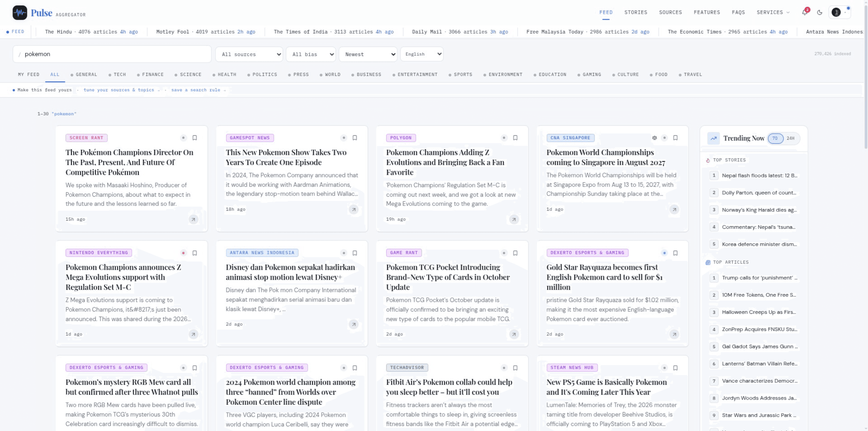Open the notifications bell
Screen dimensions: 868x431
[x=805, y=12]
